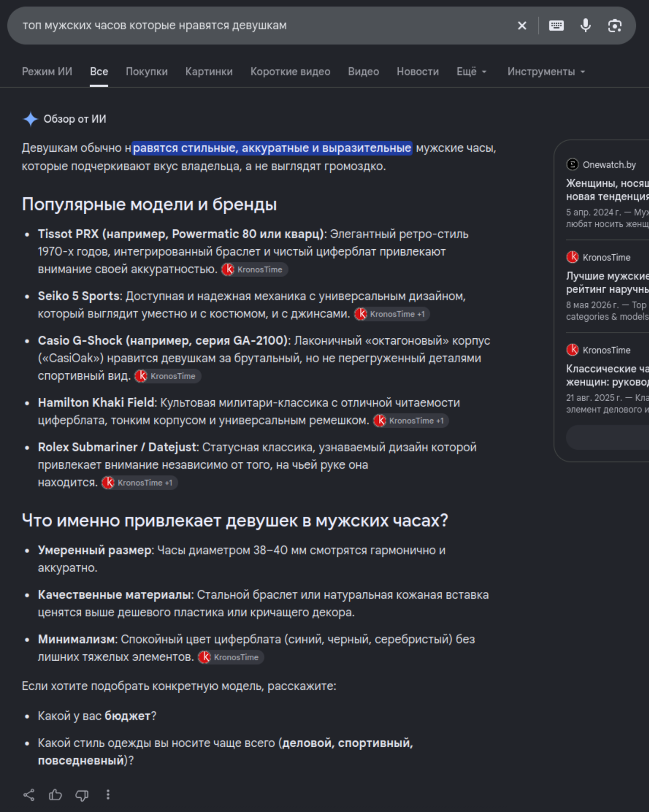Open KronosTime chip after Минимализм item
The image size is (649, 812).
231,657
